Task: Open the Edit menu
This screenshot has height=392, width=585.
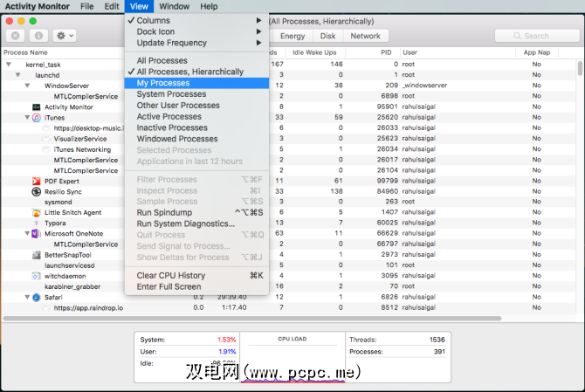Action: pos(112,6)
